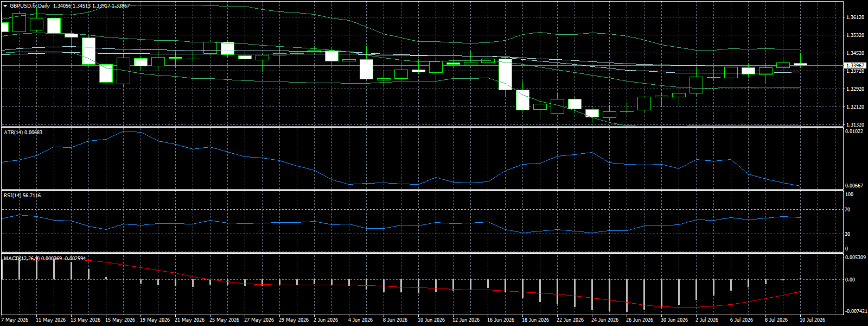This screenshot has height=326, width=868.
Task: Click the 29 May 2026 date label
Action: (x=293, y=320)
